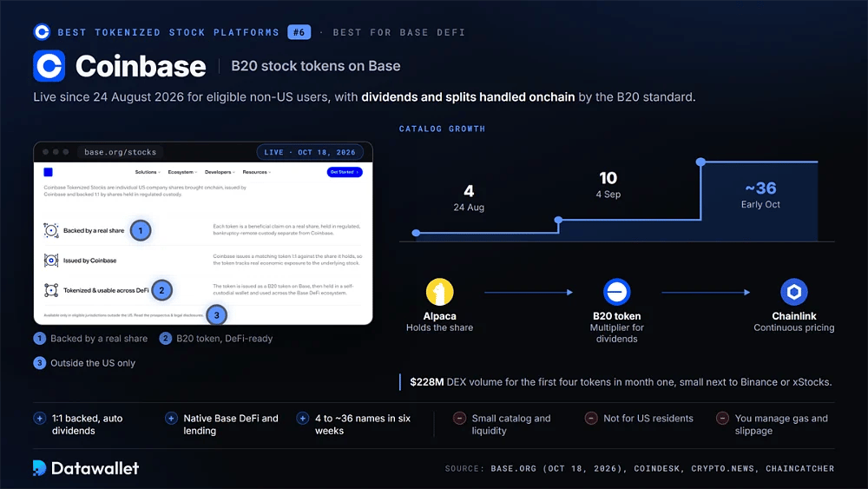Click the Base blue square logo in browser
868x489 pixels.
coord(48,172)
